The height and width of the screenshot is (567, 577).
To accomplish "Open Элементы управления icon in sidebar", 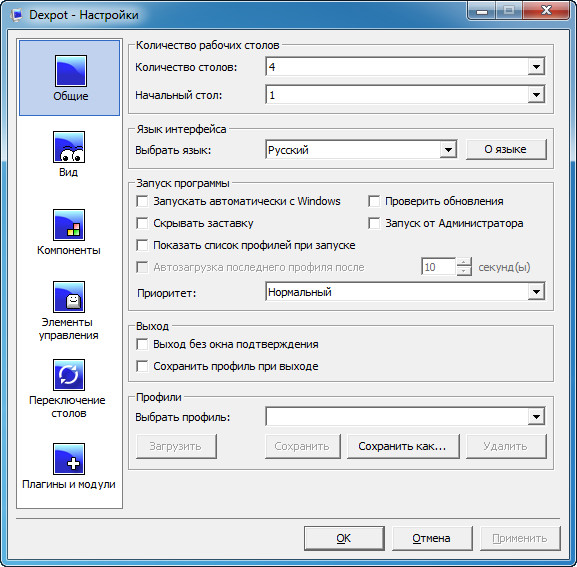I will 69,297.
